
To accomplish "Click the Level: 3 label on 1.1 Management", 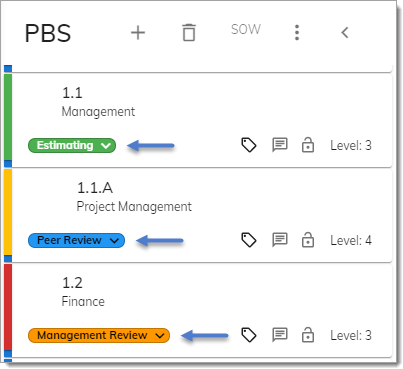I will click(351, 146).
